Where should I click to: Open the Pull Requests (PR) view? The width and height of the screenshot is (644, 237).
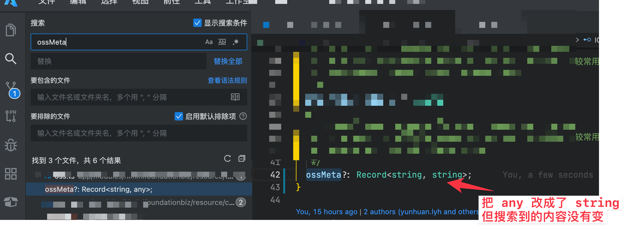tap(11, 116)
